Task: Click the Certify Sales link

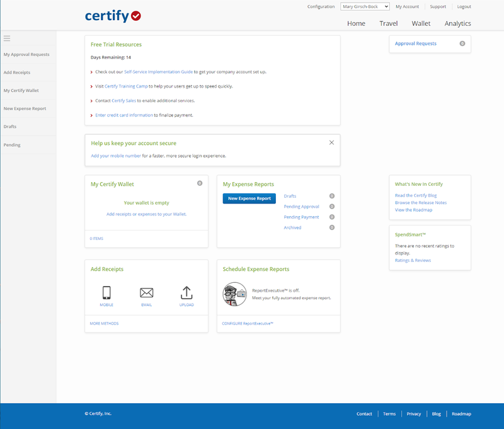Action: 123,101
